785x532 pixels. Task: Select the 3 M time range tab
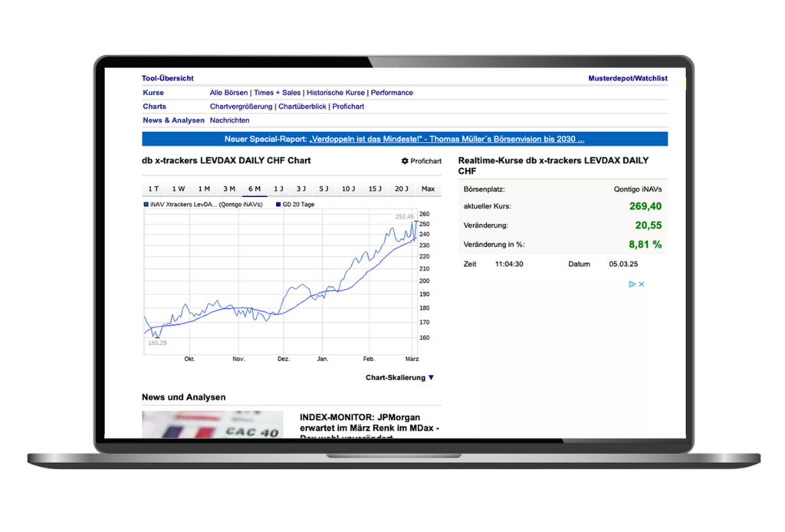pyautogui.click(x=228, y=189)
